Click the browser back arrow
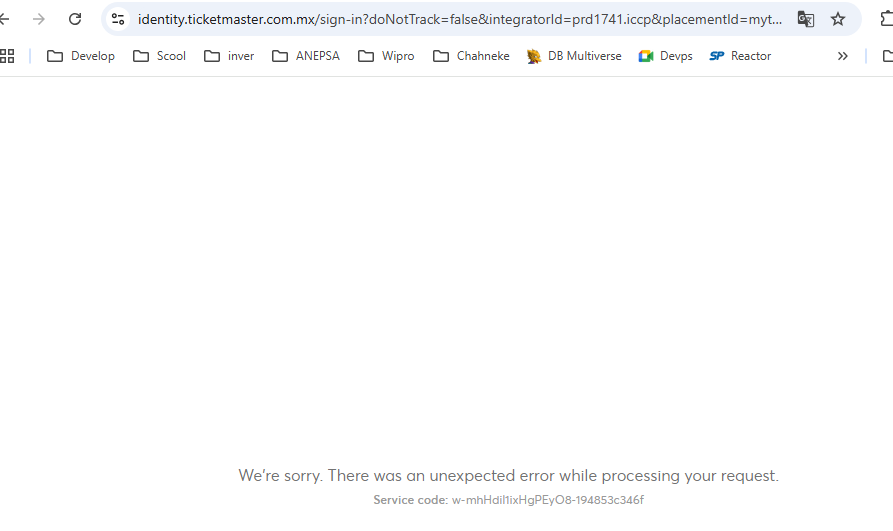 point(5,19)
